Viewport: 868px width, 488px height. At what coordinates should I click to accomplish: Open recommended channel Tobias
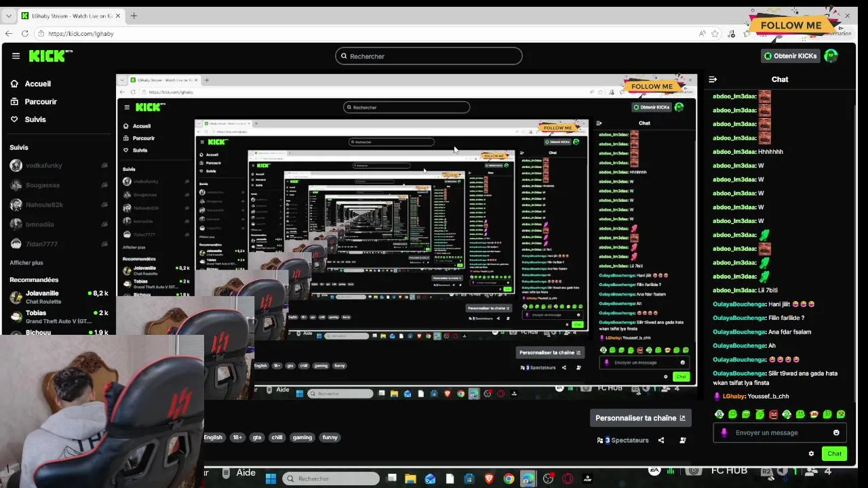pyautogui.click(x=59, y=317)
